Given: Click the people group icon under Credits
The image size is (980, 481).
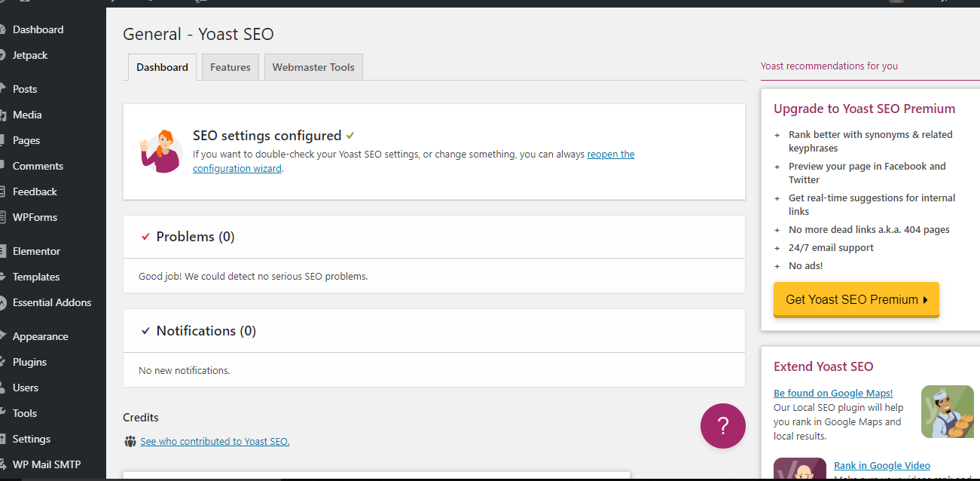Looking at the screenshot, I should tap(130, 441).
